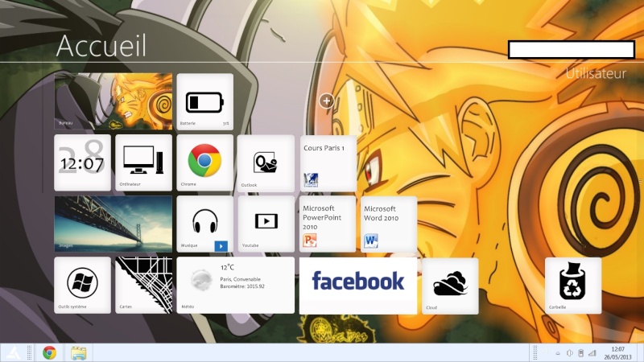Open Chrome from the taskbar

click(49, 352)
